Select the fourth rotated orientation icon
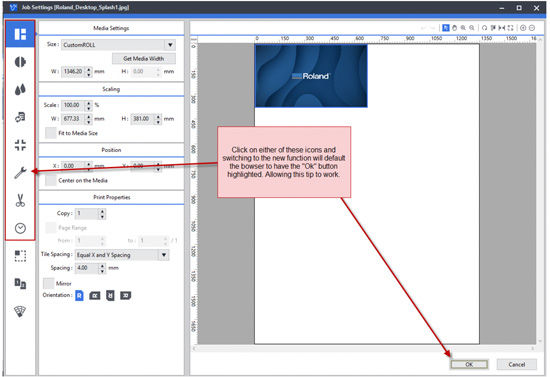The image size is (550, 377). tap(126, 296)
